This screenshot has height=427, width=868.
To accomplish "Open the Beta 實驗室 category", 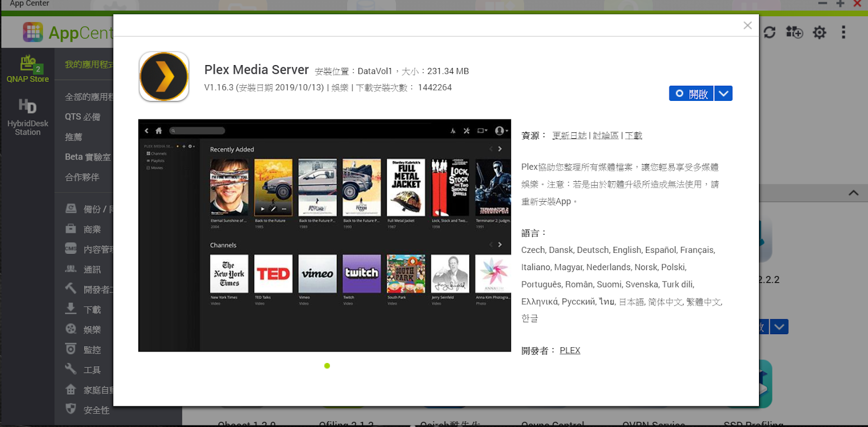I will 88,157.
